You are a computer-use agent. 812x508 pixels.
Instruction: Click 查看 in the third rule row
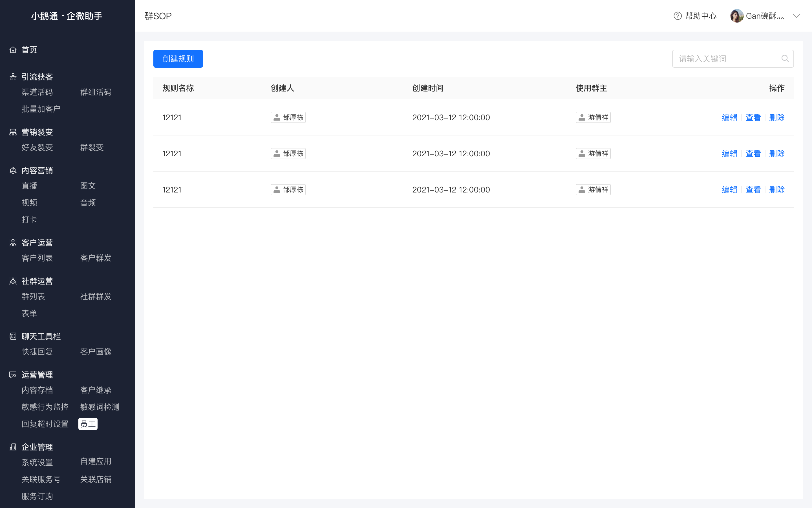click(x=753, y=189)
